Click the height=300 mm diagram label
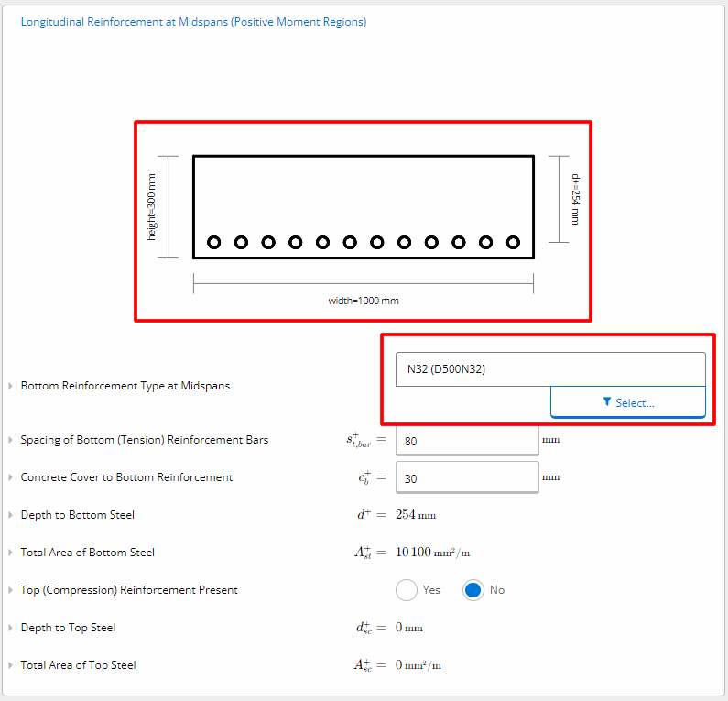Viewport: 728px width, 701px height. (151, 207)
